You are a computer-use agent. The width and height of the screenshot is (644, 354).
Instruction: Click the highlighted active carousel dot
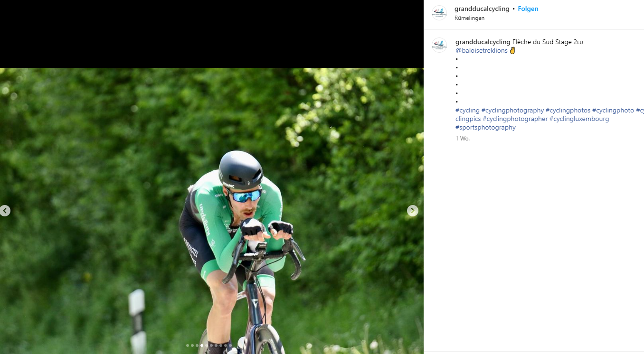[202, 345]
